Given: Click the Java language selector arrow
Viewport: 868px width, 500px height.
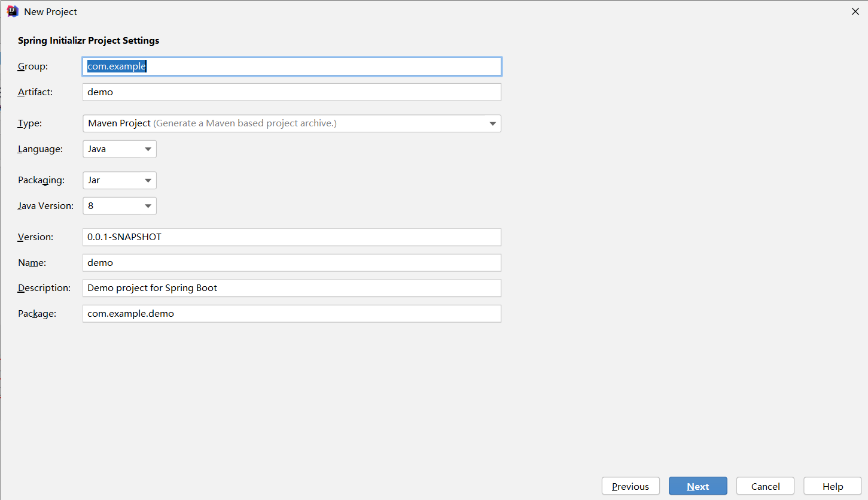Looking at the screenshot, I should click(147, 149).
